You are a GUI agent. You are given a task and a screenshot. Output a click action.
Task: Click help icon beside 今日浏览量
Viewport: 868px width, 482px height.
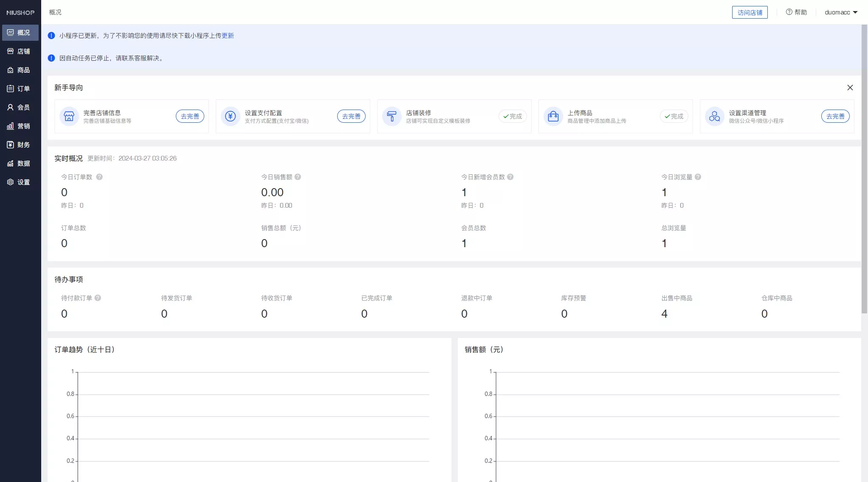(698, 177)
